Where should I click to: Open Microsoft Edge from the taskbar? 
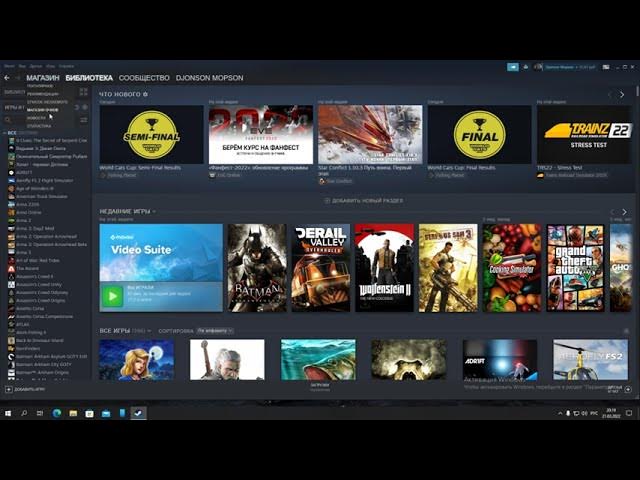57,413
